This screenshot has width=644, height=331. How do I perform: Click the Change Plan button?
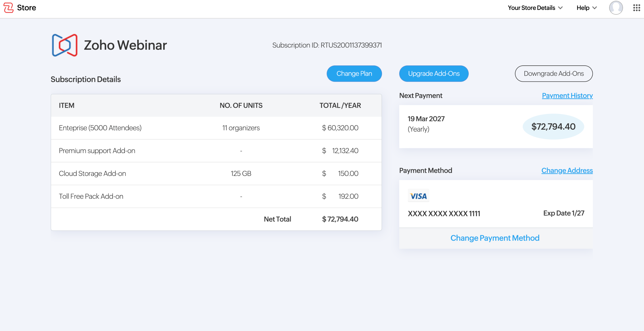tap(354, 74)
